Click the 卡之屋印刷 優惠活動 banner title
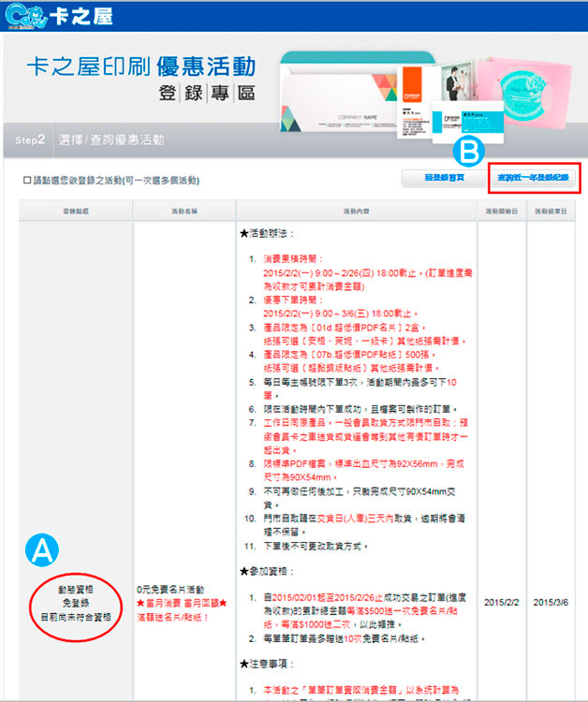 tap(141, 66)
